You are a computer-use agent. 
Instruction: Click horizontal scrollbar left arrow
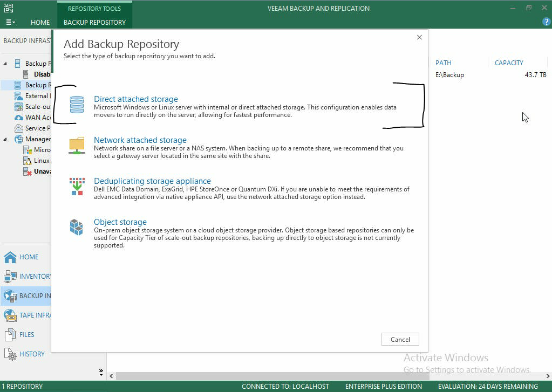point(111,376)
